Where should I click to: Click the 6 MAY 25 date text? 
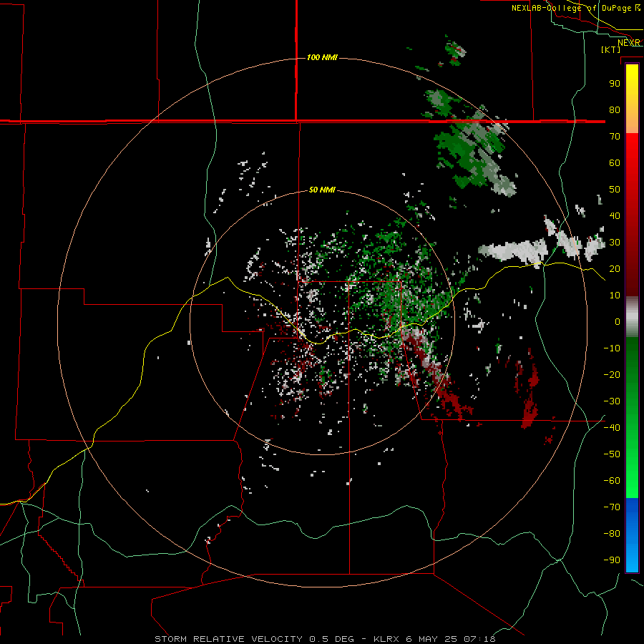431,639
